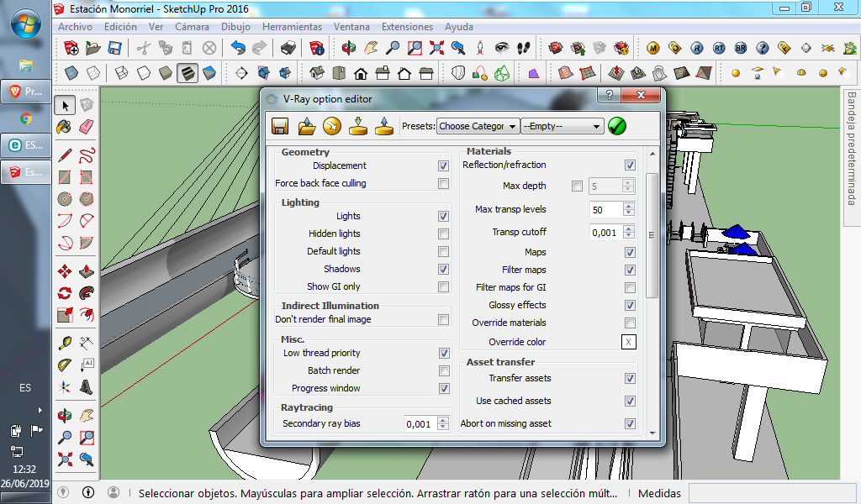This screenshot has height=504, width=861.
Task: Select the Paint Bucket tool
Action: (64, 127)
